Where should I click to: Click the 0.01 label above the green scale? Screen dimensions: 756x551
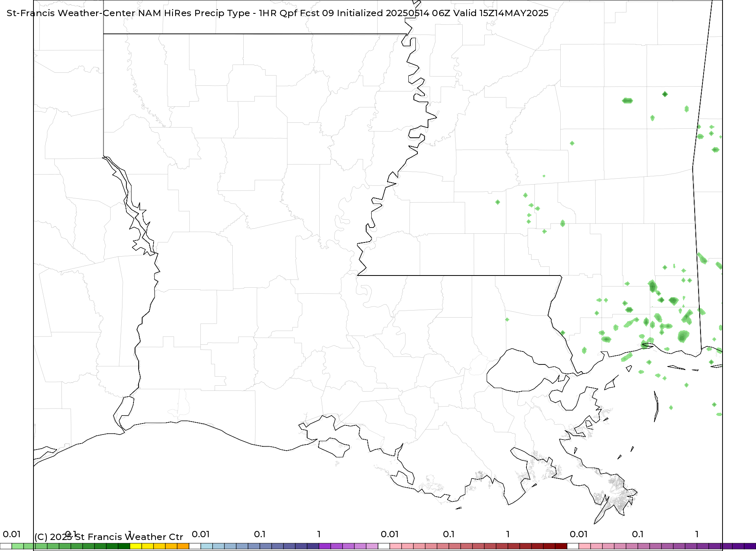(12, 534)
